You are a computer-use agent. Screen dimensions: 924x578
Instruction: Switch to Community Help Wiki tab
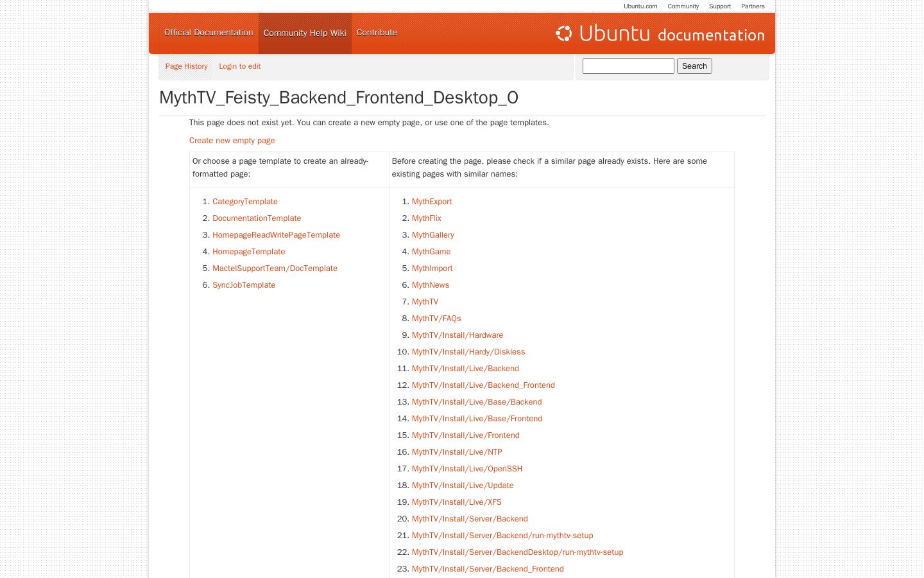305,33
